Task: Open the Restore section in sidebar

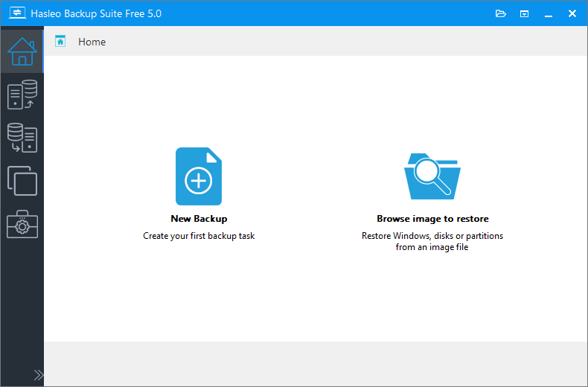Action: [22, 138]
